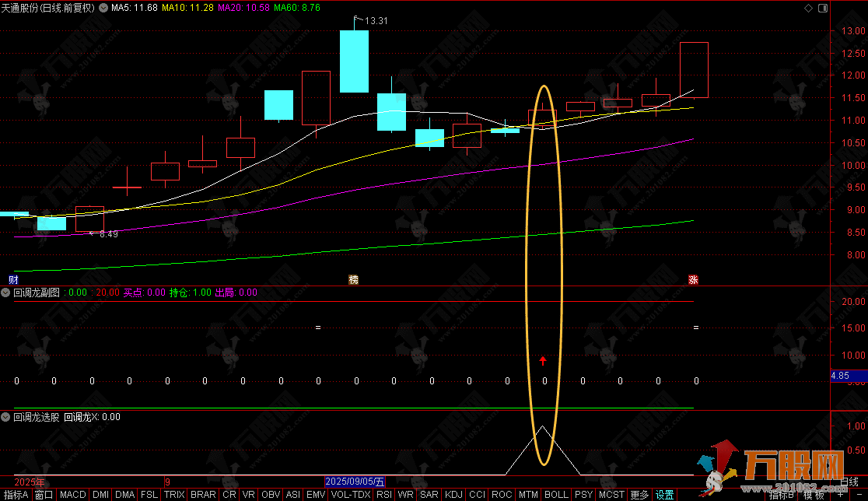Switch to MCST indicator
This screenshot has width=868, height=501.
pyautogui.click(x=611, y=494)
